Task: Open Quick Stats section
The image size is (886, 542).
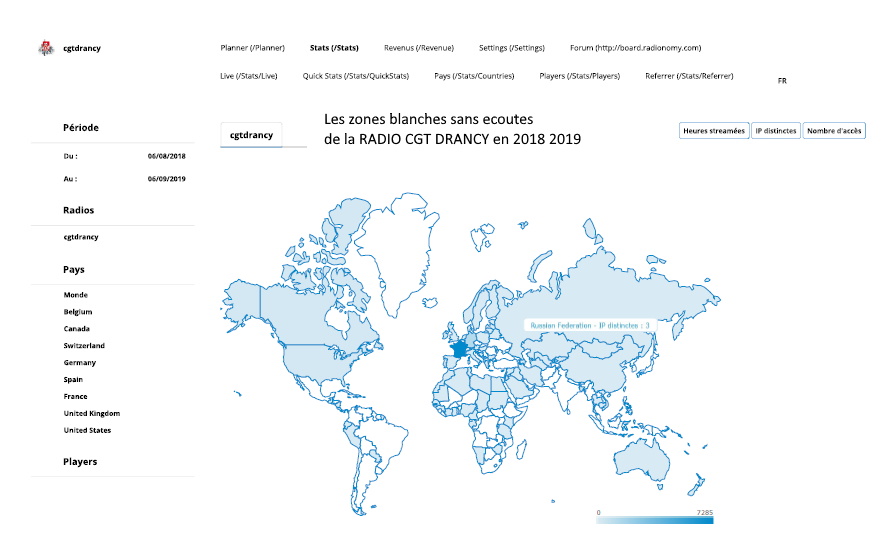Action: coord(355,76)
